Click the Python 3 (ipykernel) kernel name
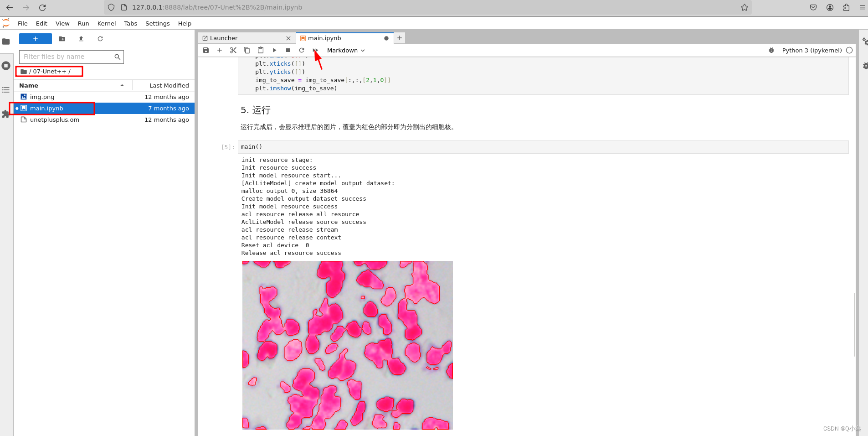This screenshot has width=868, height=436. (812, 50)
